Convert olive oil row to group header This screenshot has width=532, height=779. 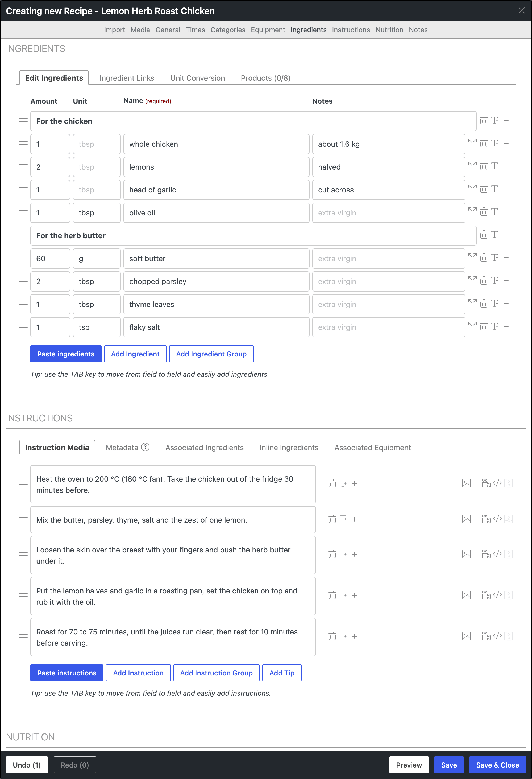coord(495,212)
